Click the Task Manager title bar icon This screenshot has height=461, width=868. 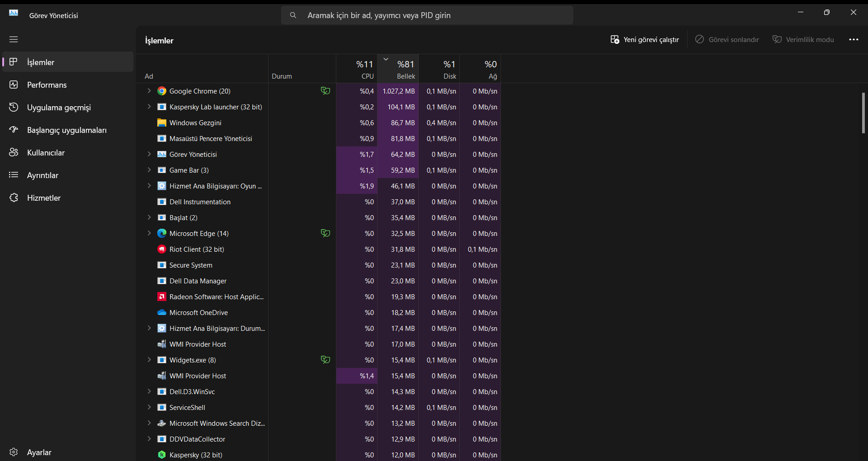click(x=14, y=13)
